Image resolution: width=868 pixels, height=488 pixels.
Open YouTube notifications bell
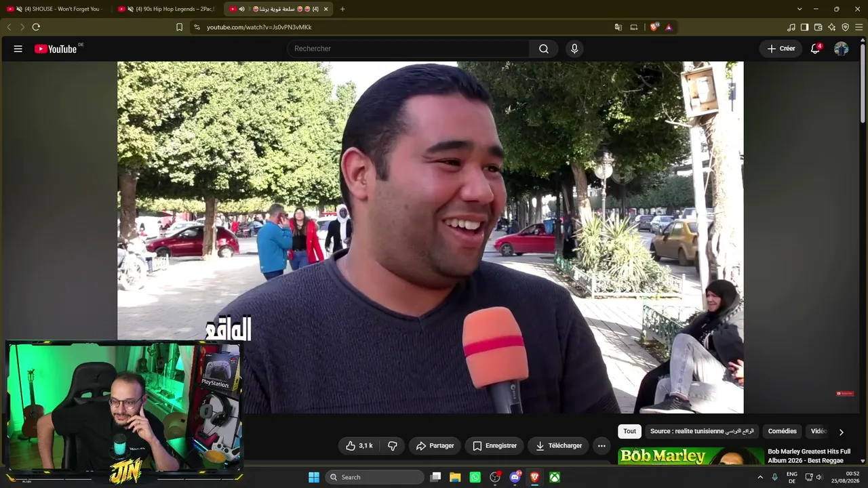[x=816, y=49]
